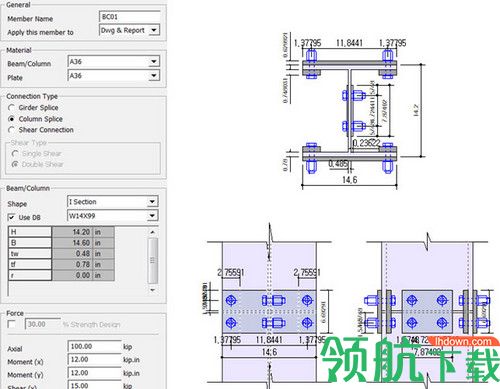Click the Moment (y) input field

tap(95, 373)
